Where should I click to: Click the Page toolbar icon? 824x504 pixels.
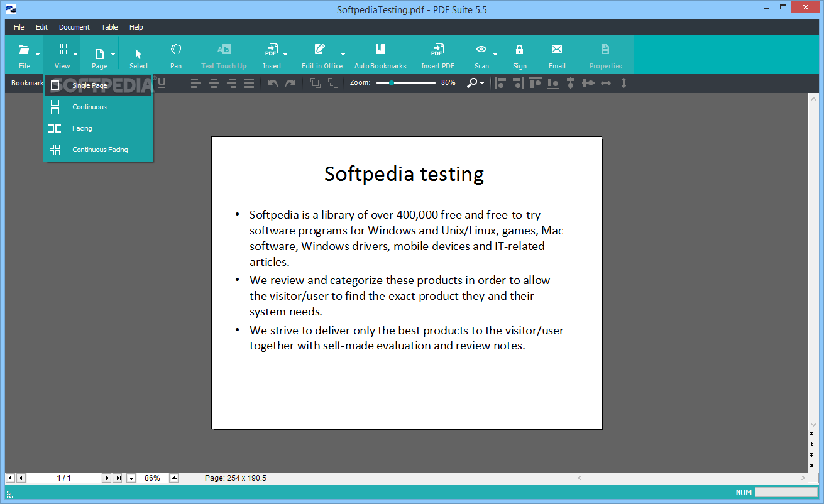click(x=99, y=54)
